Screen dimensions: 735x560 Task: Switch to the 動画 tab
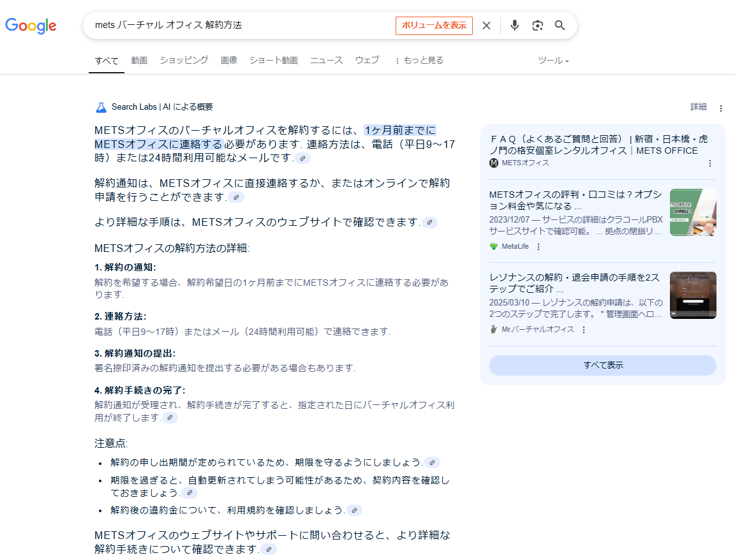(x=139, y=61)
